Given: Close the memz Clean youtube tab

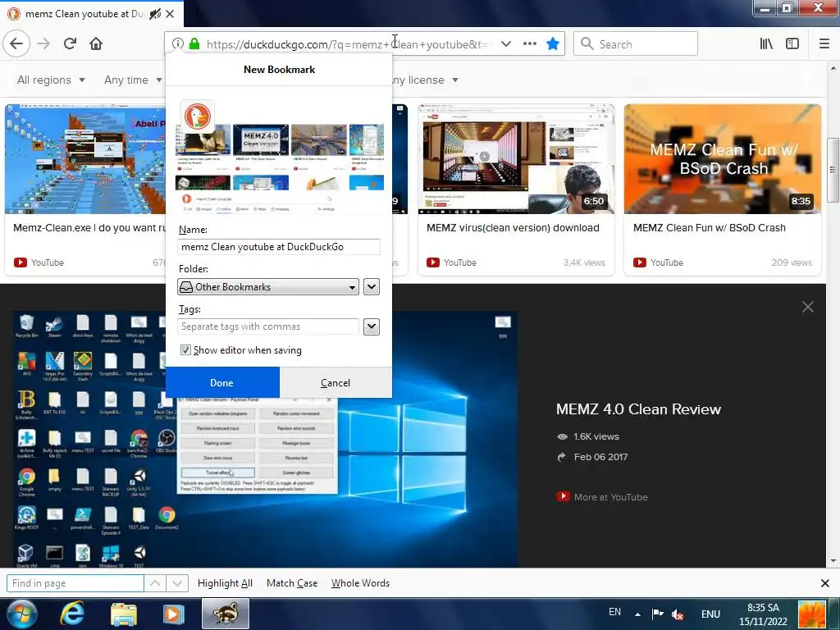Looking at the screenshot, I should point(170,14).
